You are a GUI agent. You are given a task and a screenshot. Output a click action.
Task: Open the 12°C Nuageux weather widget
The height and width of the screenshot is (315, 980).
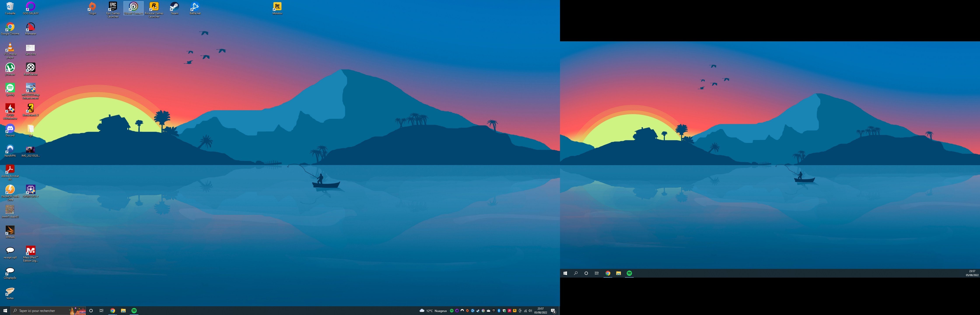433,311
